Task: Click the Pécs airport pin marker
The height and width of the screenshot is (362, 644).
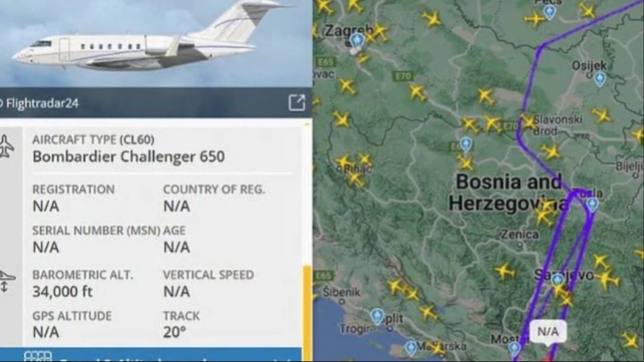Action: pyautogui.click(x=550, y=12)
